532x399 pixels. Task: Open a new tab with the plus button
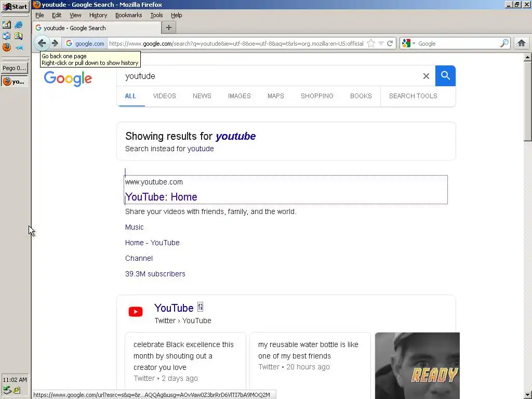169,28
